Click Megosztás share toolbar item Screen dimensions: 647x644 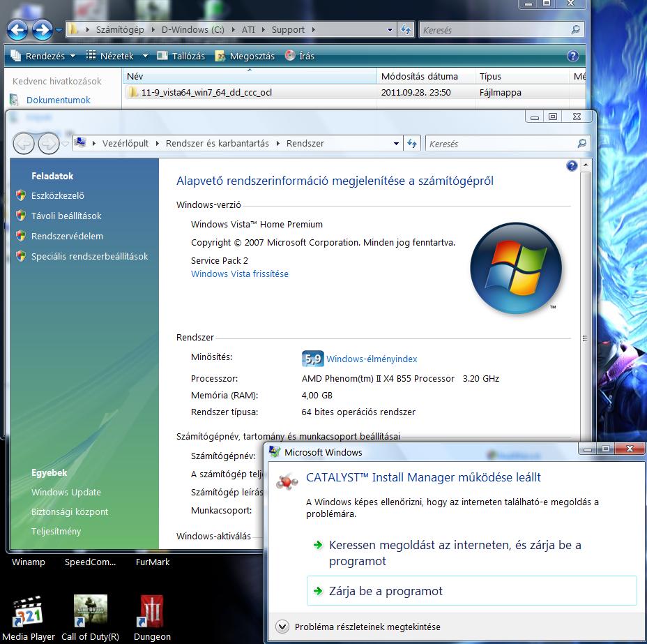tap(245, 56)
